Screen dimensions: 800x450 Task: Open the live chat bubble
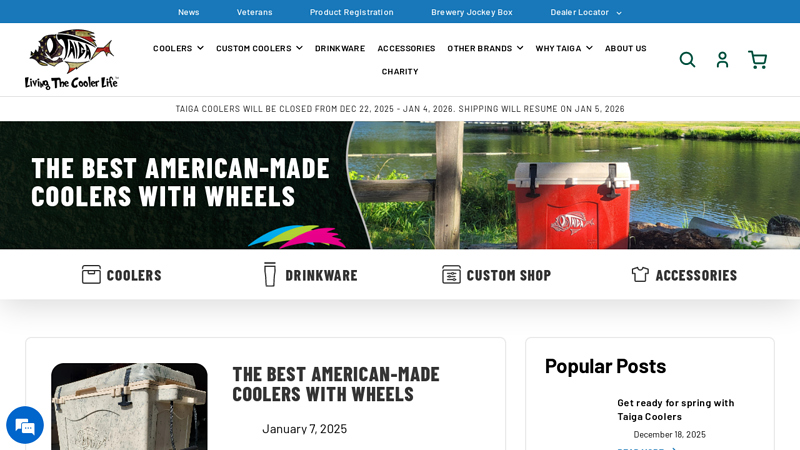click(25, 425)
